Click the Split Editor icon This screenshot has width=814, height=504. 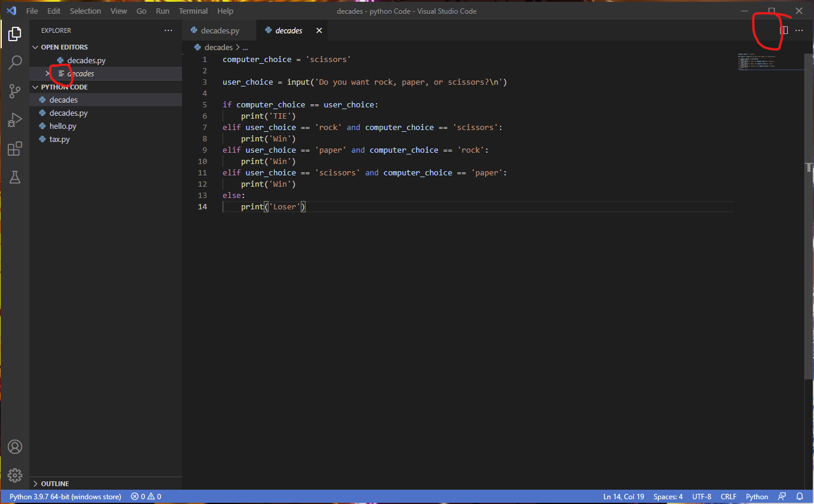[784, 30]
